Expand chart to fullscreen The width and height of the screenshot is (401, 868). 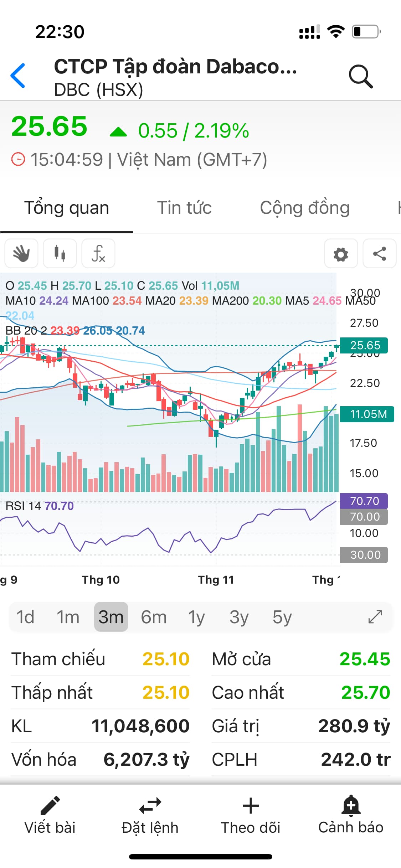[x=375, y=617]
